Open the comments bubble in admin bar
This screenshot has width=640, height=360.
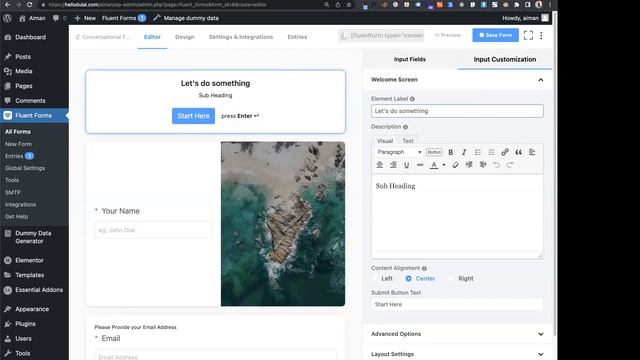(x=59, y=18)
